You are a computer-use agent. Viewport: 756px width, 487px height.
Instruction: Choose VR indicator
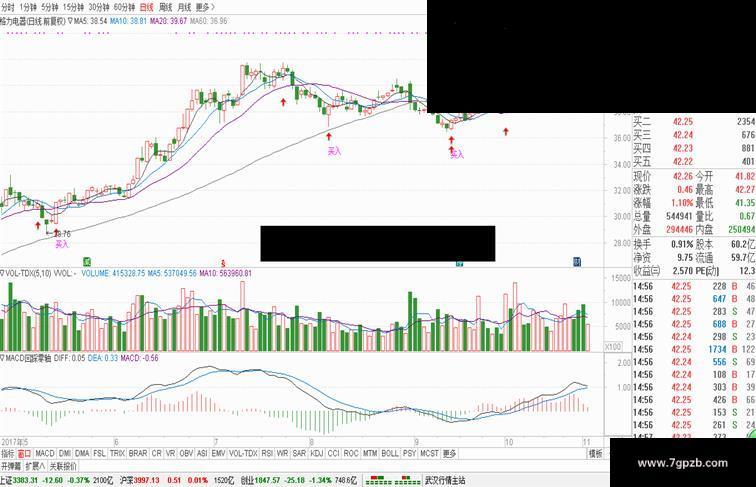(171, 454)
